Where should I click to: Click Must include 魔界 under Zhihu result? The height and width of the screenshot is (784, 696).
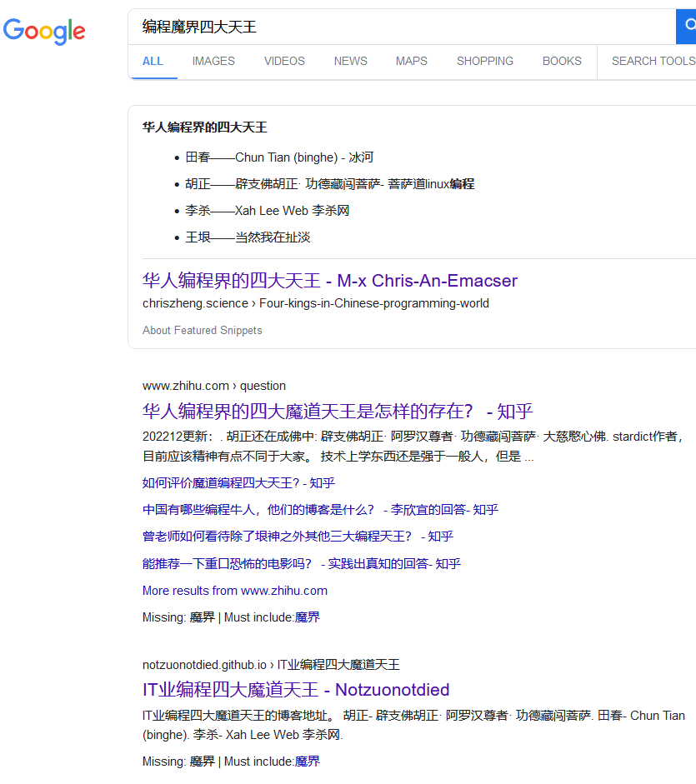pyautogui.click(x=308, y=617)
